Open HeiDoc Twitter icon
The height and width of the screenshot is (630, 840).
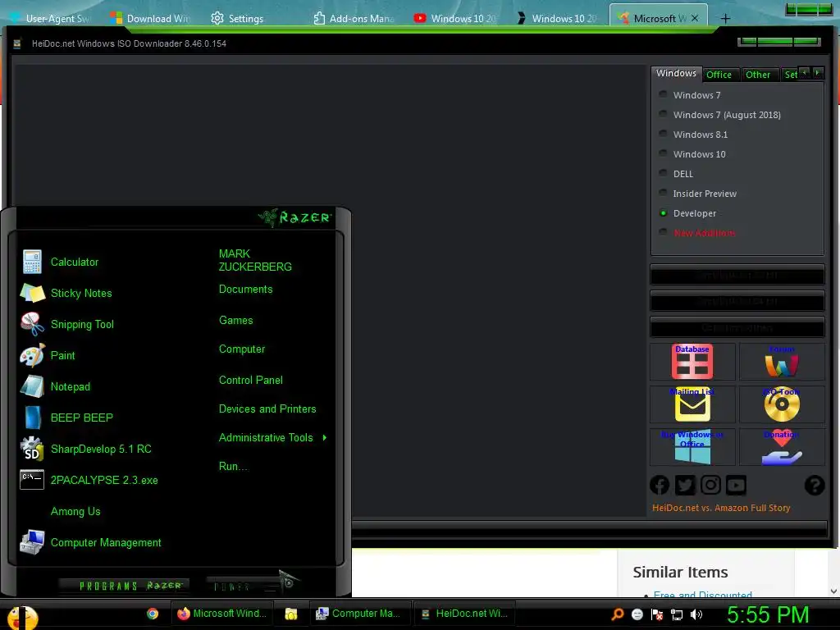tap(685, 486)
